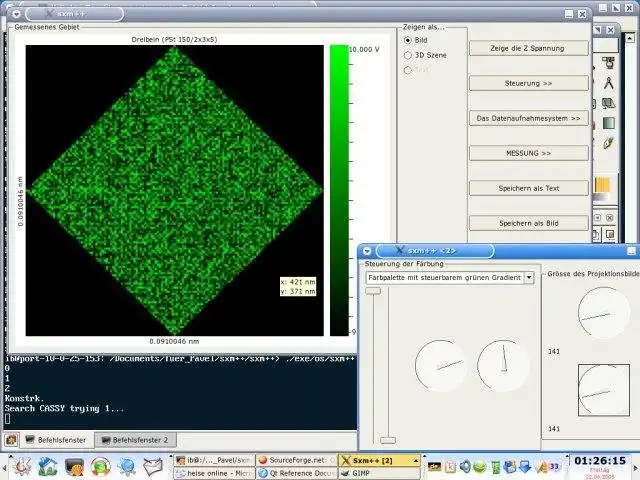Click the 01:26:15 clock
The image size is (640, 480).
point(600,461)
